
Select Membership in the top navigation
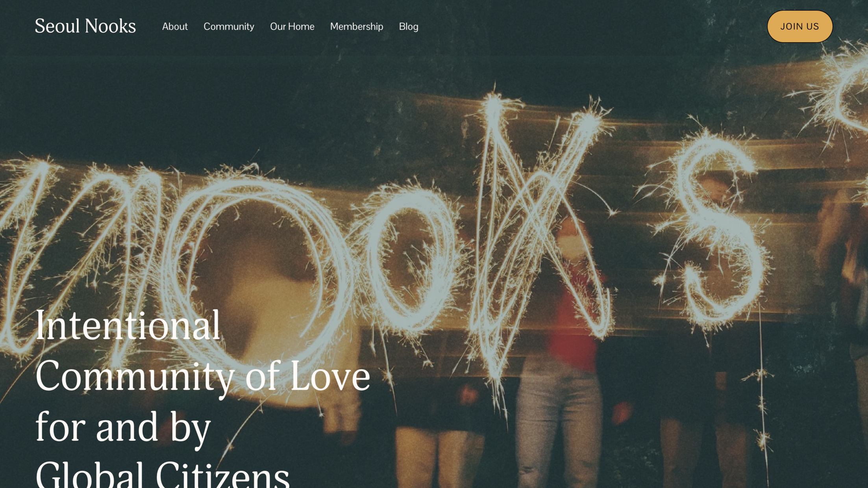point(357,26)
